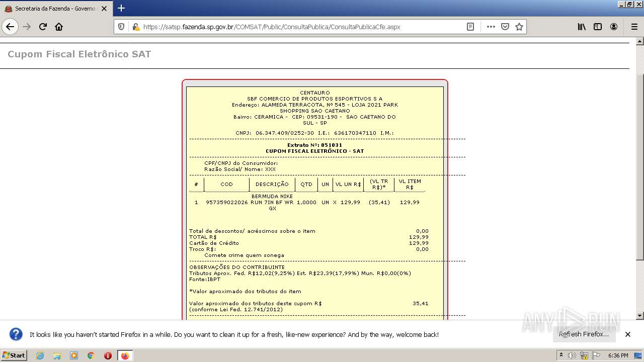Open tracking protection shield icon
The width and height of the screenshot is (644, 362).
pyautogui.click(x=121, y=27)
